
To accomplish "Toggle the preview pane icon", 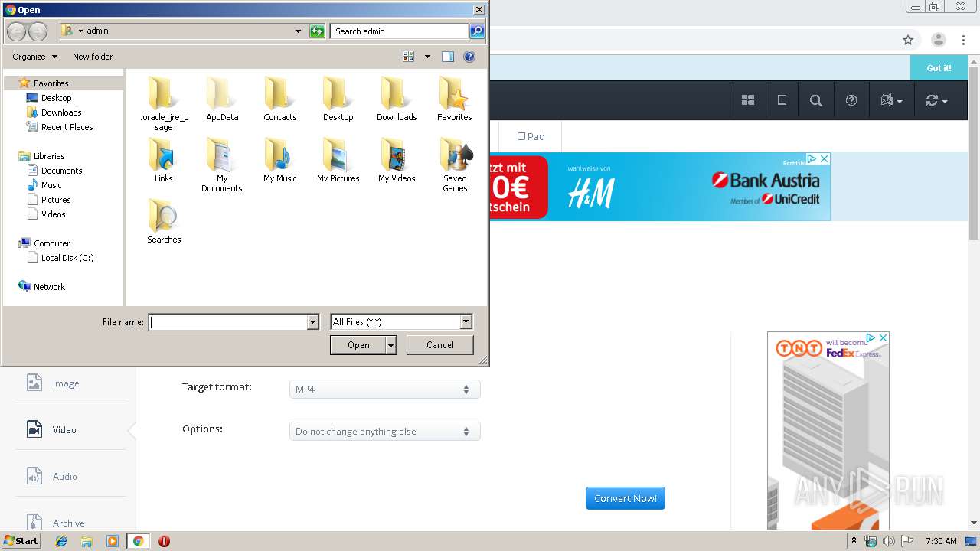I will tap(448, 57).
